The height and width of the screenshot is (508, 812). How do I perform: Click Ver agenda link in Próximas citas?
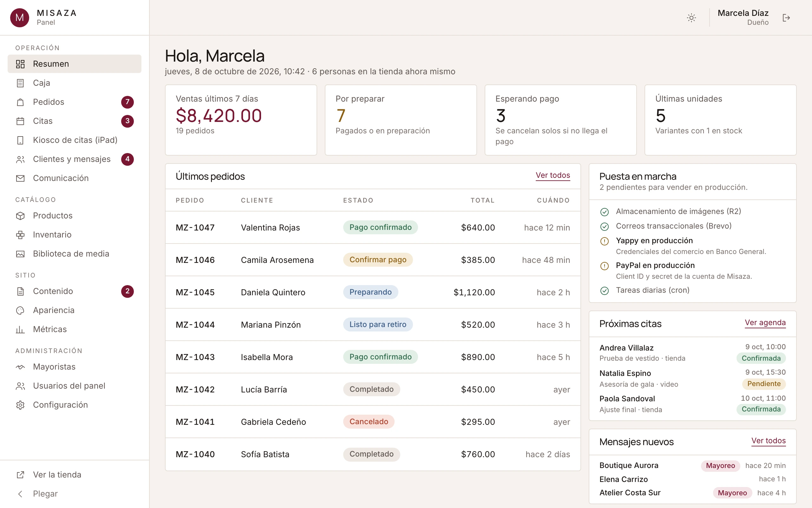point(765,323)
